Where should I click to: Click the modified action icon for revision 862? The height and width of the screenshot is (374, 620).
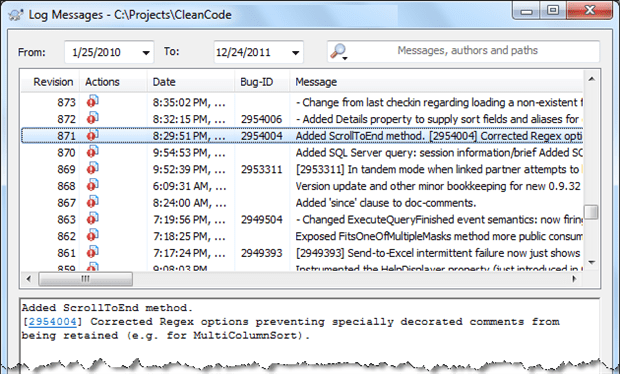93,235
